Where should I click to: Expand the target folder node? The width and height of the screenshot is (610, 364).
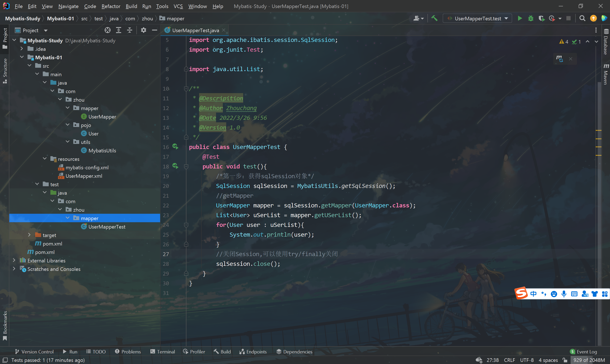[x=29, y=235]
